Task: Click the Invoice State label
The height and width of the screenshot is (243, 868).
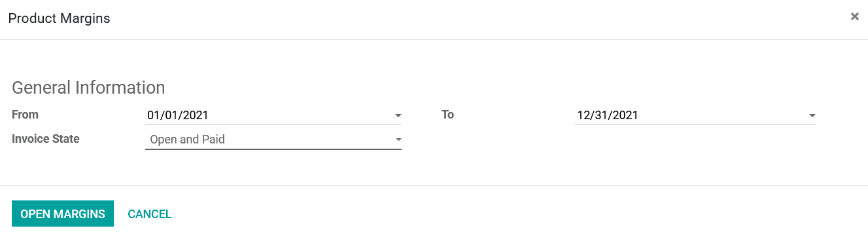Action: [46, 139]
